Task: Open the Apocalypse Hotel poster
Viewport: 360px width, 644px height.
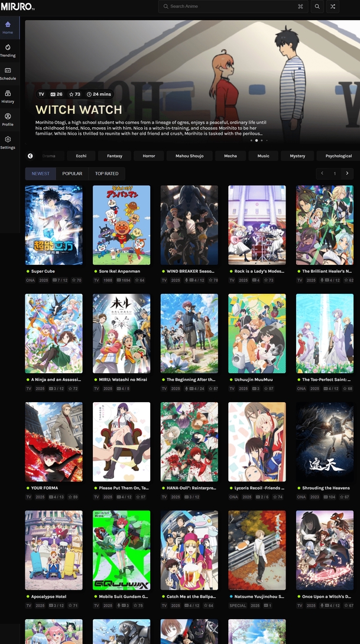Action: (54, 551)
